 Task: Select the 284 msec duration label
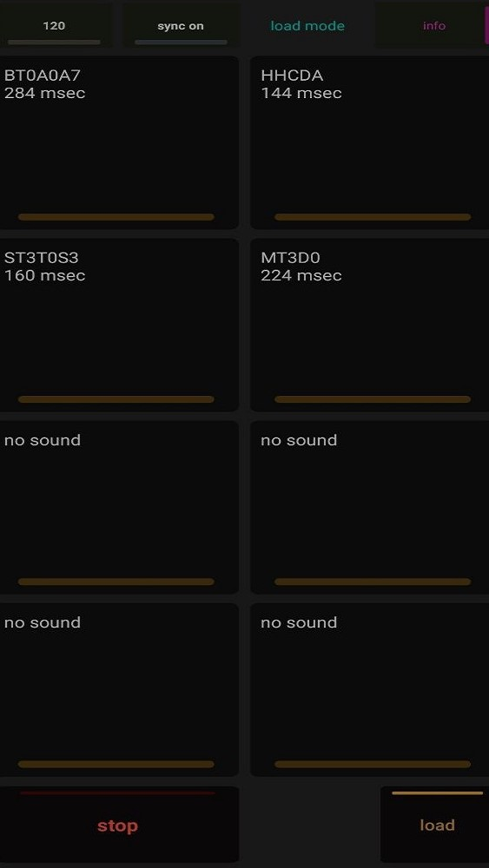[45, 93]
